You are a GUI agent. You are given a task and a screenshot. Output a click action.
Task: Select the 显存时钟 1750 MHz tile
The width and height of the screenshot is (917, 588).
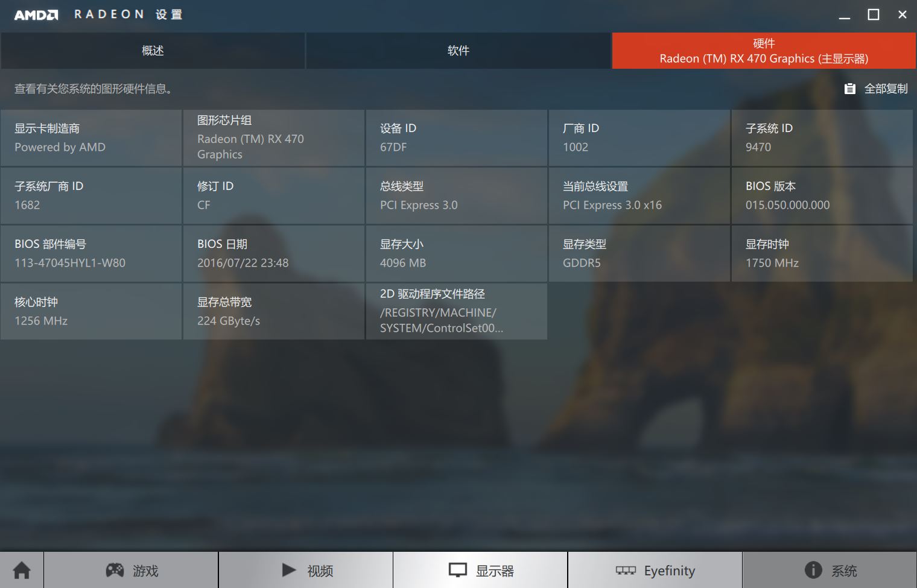click(822, 253)
